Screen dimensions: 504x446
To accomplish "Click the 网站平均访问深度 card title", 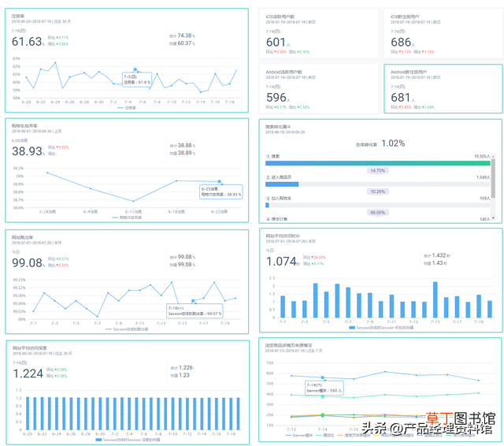I will (x=30, y=348).
